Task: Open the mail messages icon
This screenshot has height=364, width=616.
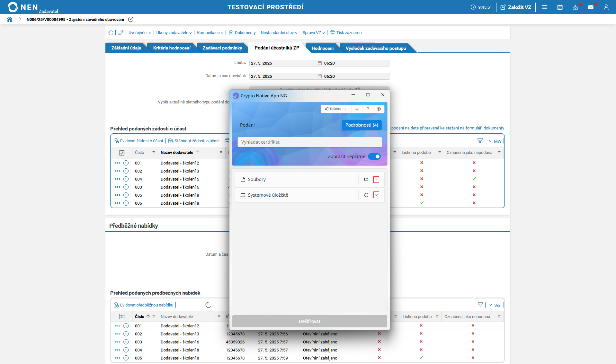Action: click(x=591, y=7)
